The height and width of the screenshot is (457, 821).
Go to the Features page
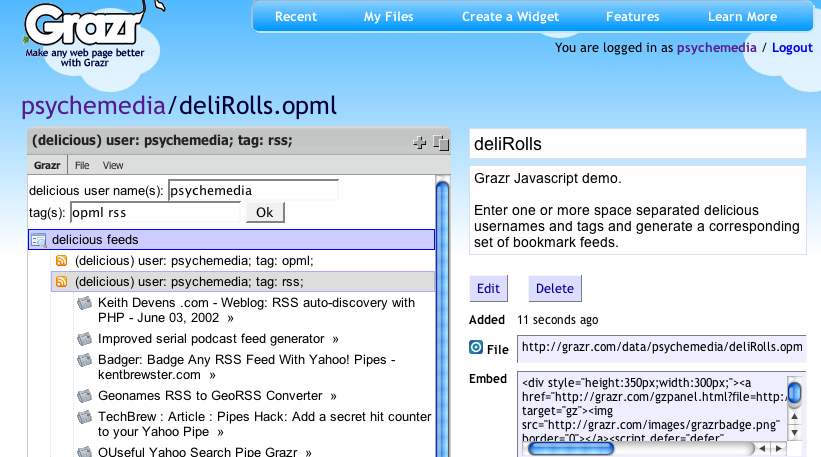[x=633, y=17]
